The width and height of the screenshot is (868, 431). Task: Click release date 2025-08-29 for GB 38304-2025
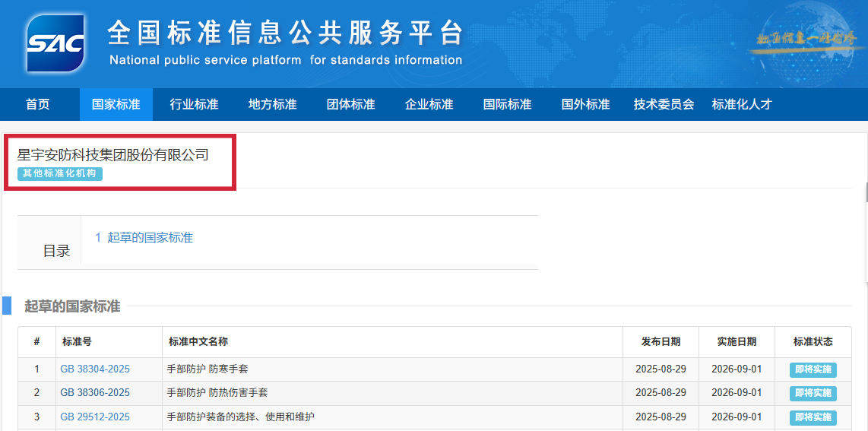[661, 369]
